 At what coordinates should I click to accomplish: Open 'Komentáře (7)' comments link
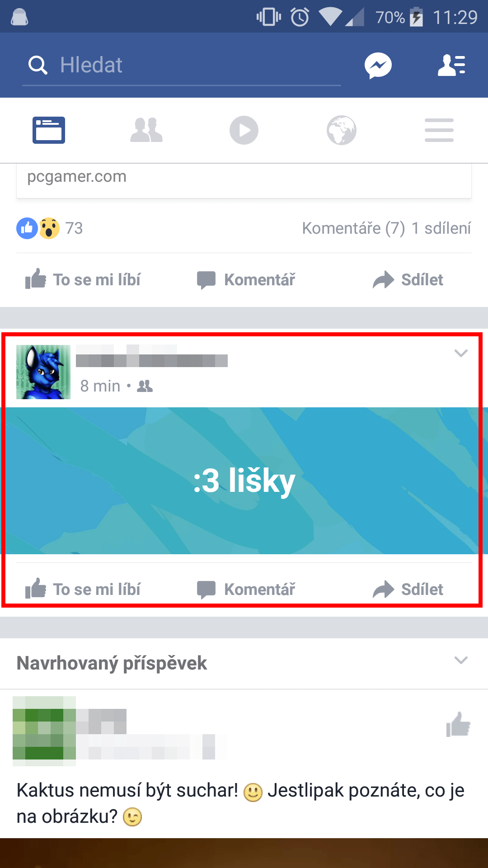coord(353,228)
